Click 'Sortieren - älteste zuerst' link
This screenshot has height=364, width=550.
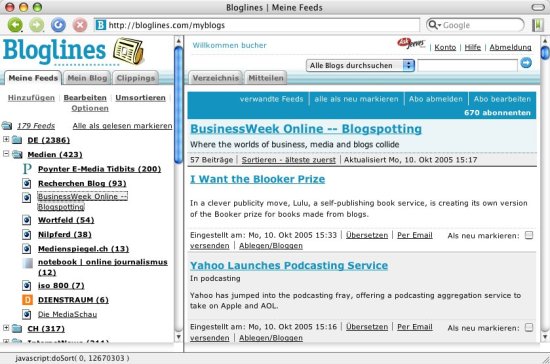pos(289,160)
